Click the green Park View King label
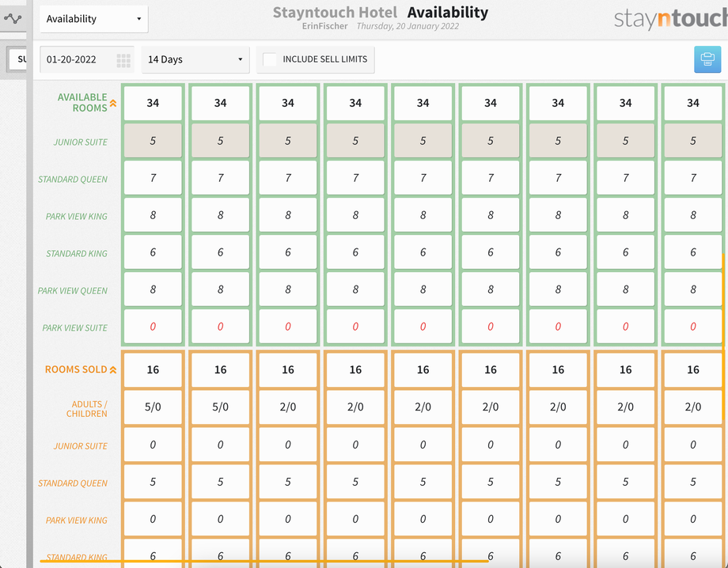This screenshot has width=728, height=568. [x=76, y=216]
